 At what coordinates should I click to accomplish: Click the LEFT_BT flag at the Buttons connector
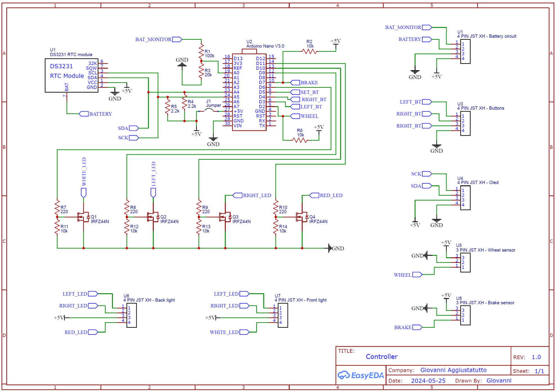pos(416,102)
